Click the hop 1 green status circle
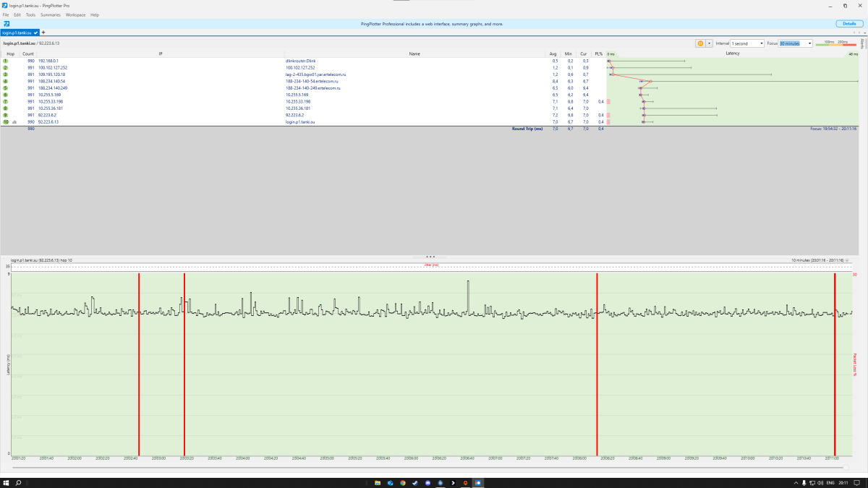Image resolution: width=868 pixels, height=488 pixels. (6, 61)
